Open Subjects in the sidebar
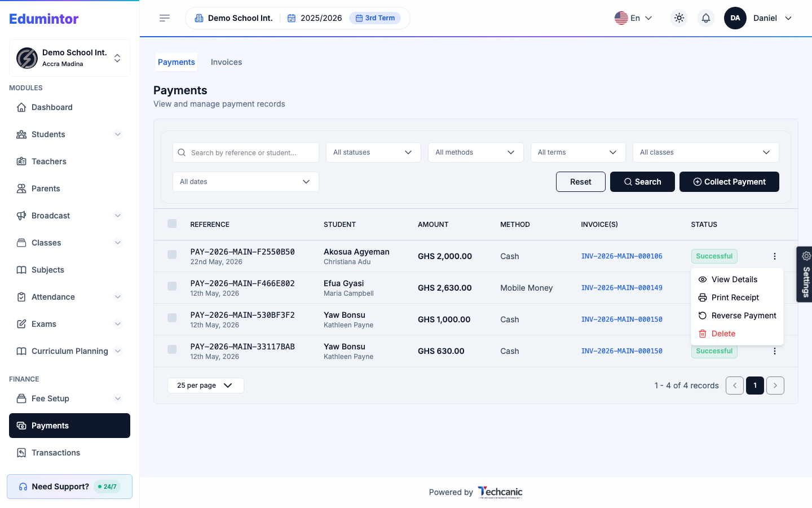 coord(69,270)
